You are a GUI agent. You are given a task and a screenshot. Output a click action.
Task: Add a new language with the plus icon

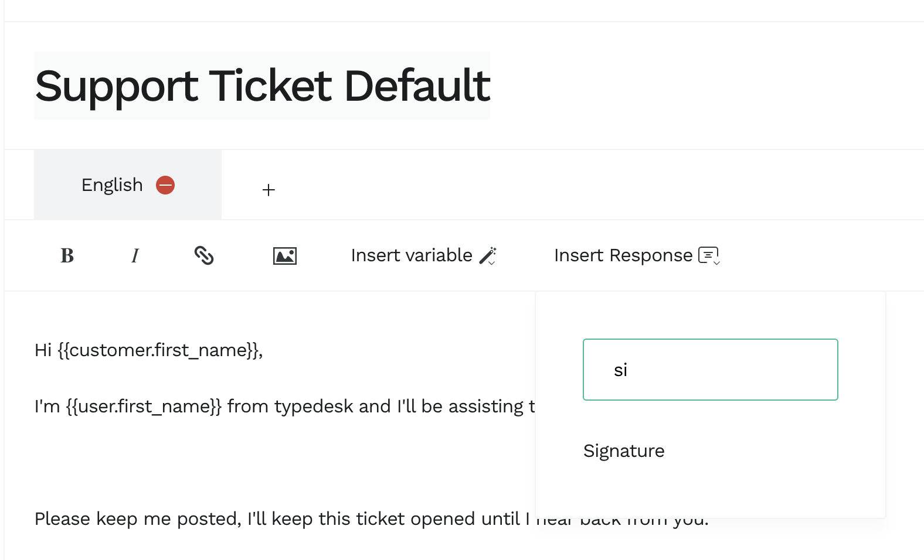click(x=269, y=190)
